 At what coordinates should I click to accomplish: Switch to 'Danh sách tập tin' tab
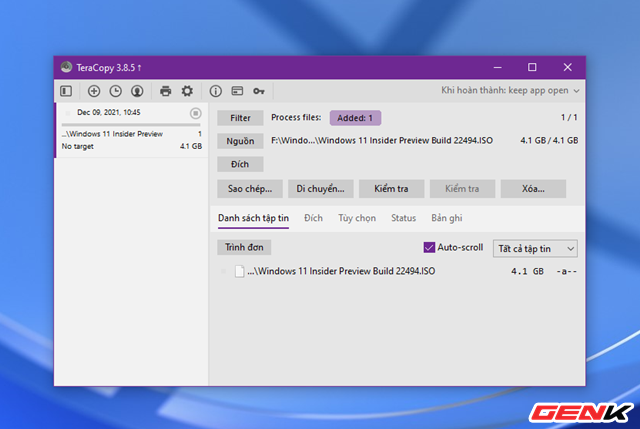[253, 218]
